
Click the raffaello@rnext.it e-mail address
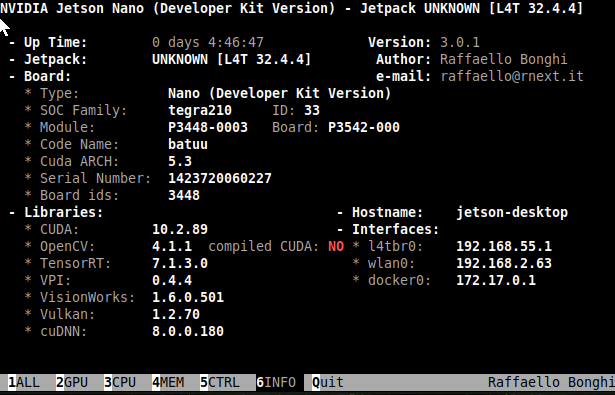tap(512, 76)
